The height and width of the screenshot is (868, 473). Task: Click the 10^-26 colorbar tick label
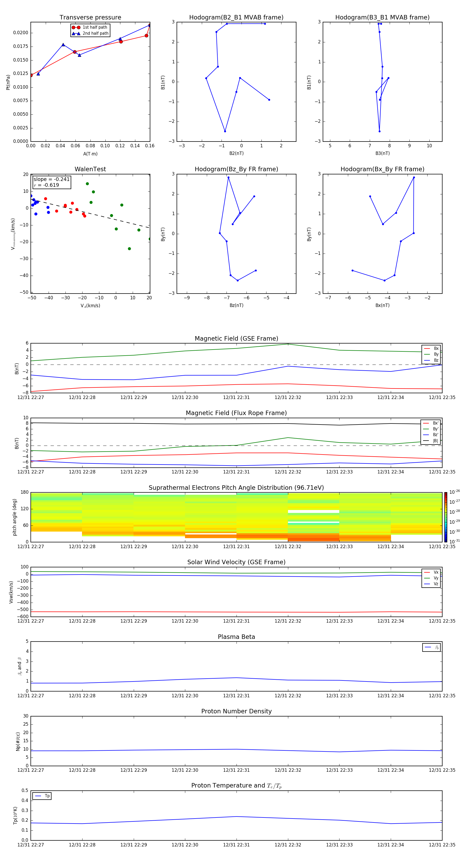click(455, 492)
